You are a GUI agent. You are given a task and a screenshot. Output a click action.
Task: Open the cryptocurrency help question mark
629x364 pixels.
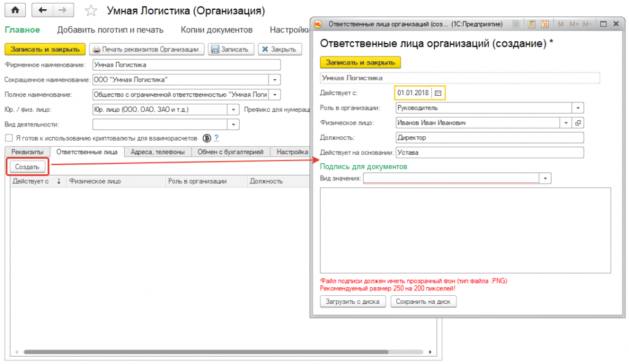(x=216, y=138)
